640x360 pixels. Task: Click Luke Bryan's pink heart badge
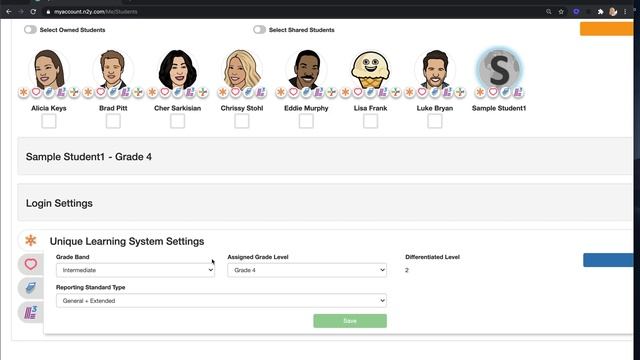422,92
